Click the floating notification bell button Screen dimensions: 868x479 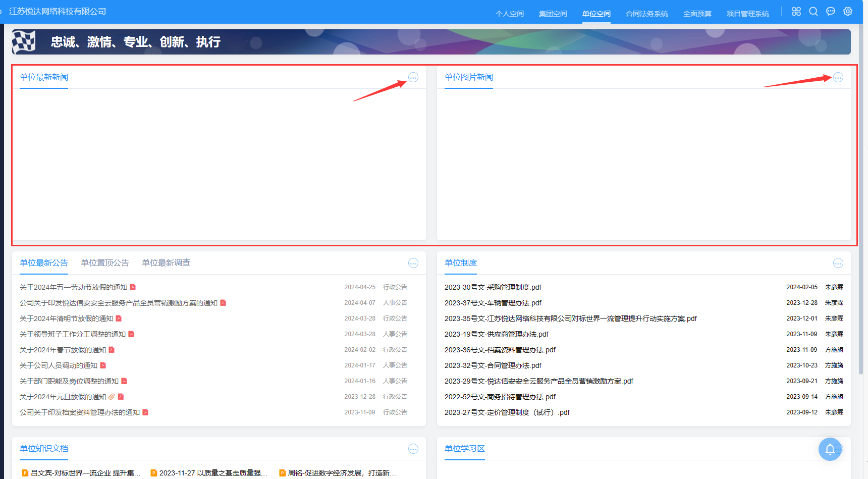(830, 449)
